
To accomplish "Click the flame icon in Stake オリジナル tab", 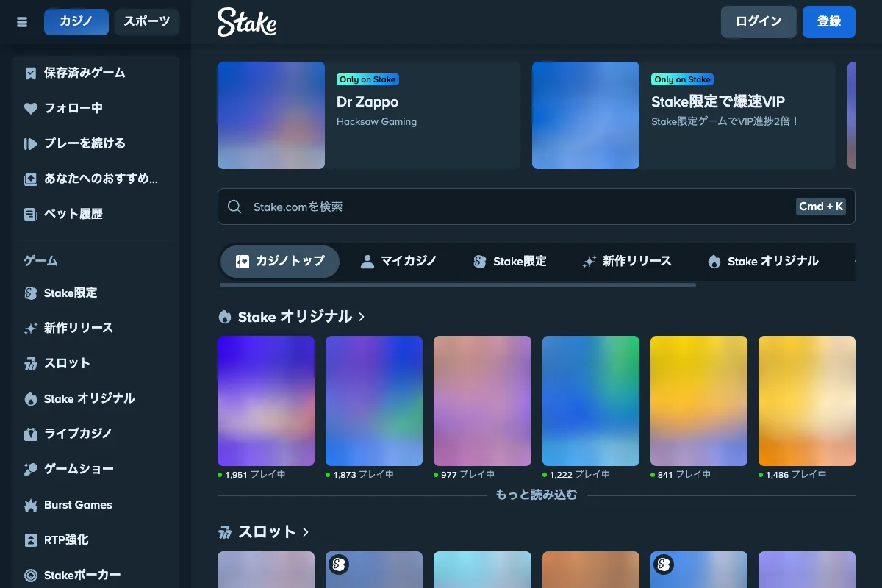I will [x=714, y=261].
